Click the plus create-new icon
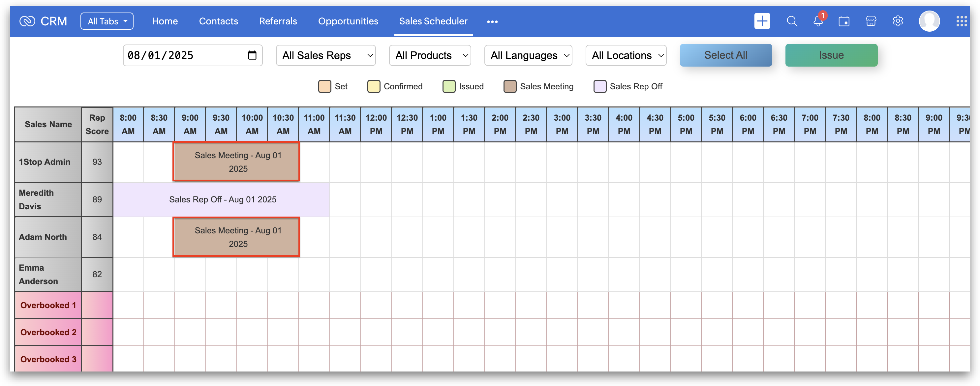 [x=762, y=21]
